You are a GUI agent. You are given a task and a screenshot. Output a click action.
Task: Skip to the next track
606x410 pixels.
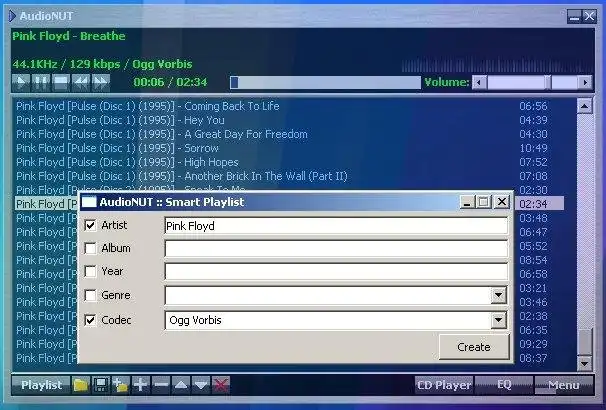pyautogui.click(x=101, y=82)
